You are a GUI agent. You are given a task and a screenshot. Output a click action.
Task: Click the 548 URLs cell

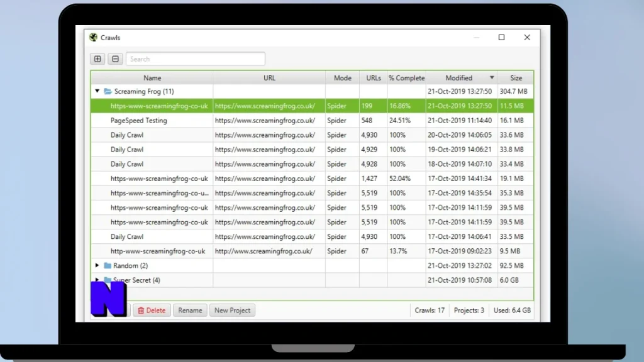click(x=374, y=120)
